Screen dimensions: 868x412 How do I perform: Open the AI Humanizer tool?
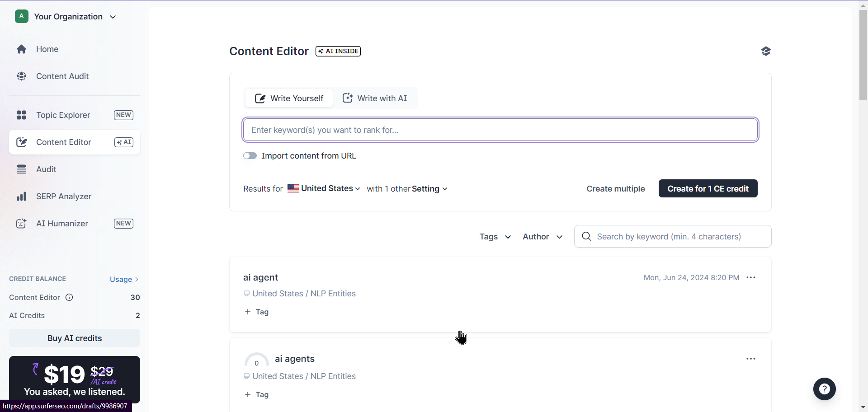pos(62,223)
